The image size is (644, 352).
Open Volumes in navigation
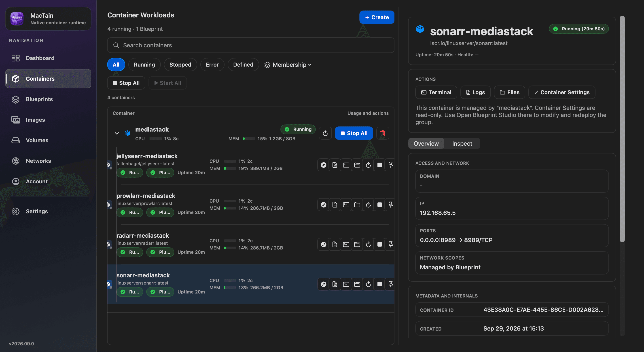click(x=48, y=140)
